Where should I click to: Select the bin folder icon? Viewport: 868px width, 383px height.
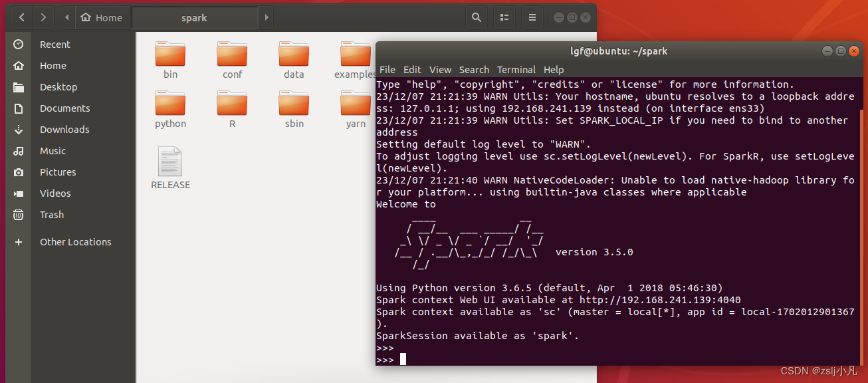tap(170, 54)
